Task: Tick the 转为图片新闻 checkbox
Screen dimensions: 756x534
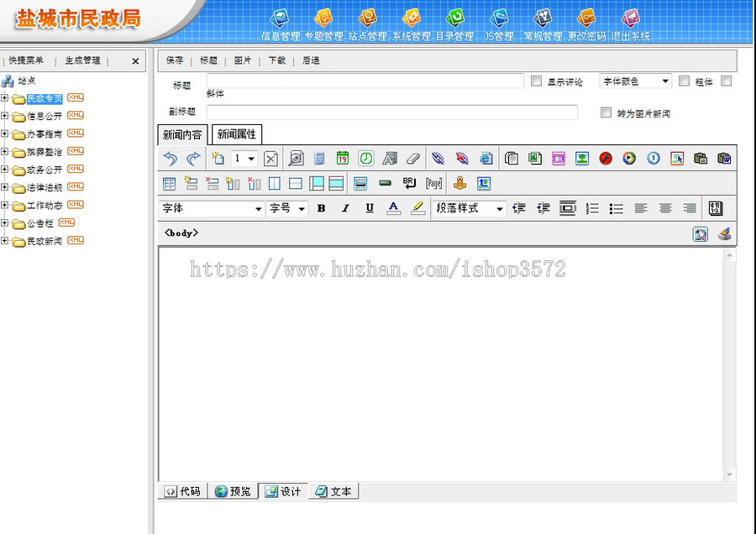Action: point(606,113)
